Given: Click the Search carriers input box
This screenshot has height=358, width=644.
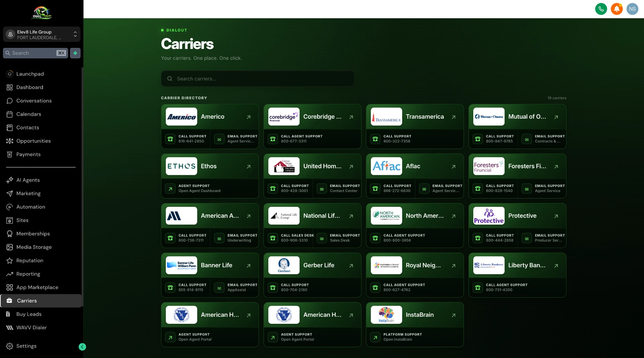Looking at the screenshot, I should [x=258, y=79].
